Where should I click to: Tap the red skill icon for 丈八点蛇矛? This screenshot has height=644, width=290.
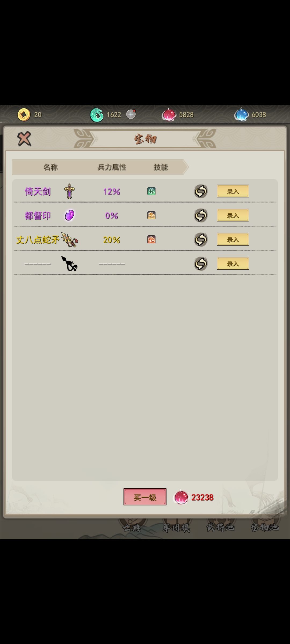point(151,240)
